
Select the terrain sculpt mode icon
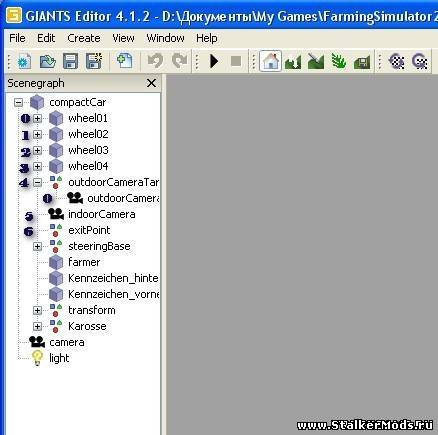click(x=293, y=62)
